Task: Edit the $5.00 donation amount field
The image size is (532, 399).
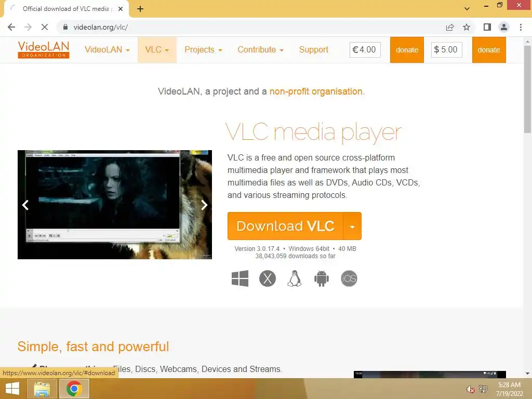Action: click(446, 50)
